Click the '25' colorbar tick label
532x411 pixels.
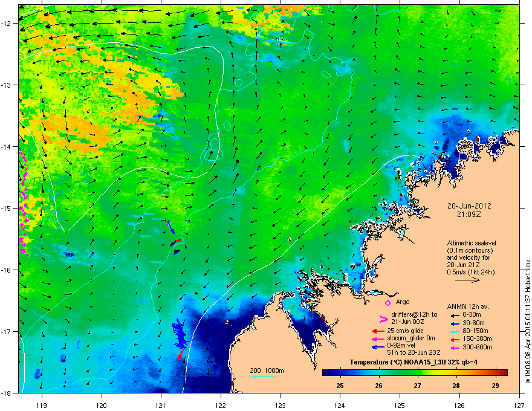pyautogui.click(x=340, y=386)
